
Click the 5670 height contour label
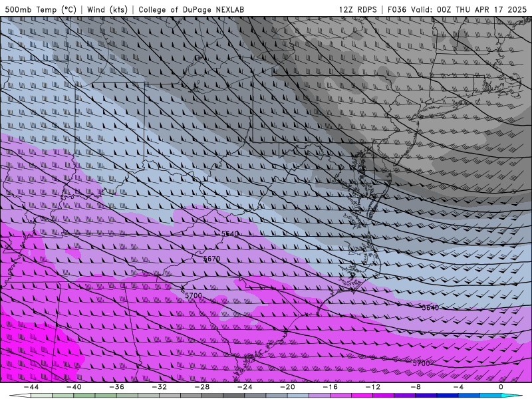211,259
